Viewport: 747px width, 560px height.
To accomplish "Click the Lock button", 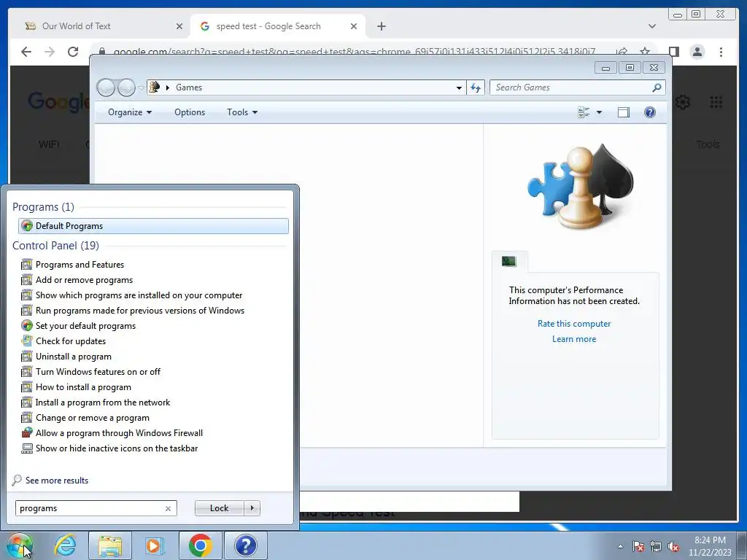I will click(219, 508).
